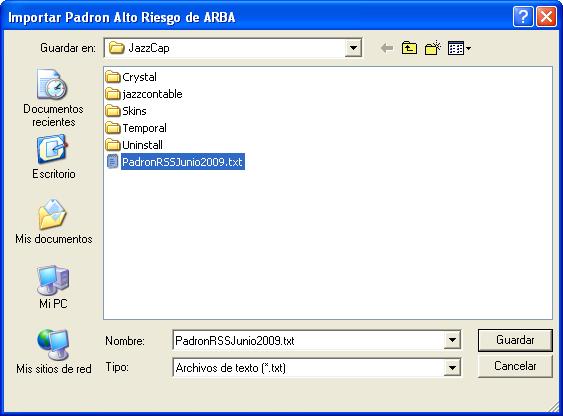Select Mi PC in the places bar
The height and width of the screenshot is (416, 563).
(53, 287)
